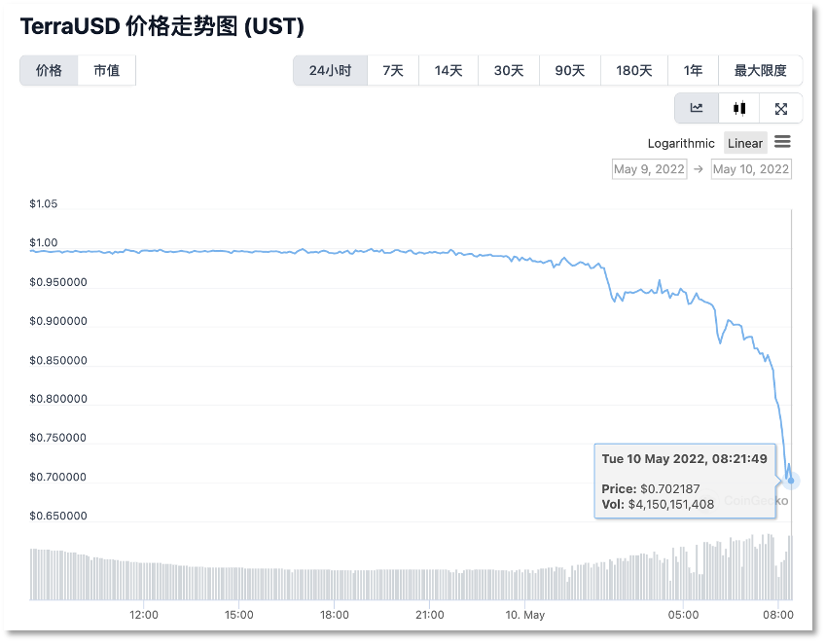This screenshot has height=644, width=825.
Task: Select the 价格 tab
Action: coord(49,70)
